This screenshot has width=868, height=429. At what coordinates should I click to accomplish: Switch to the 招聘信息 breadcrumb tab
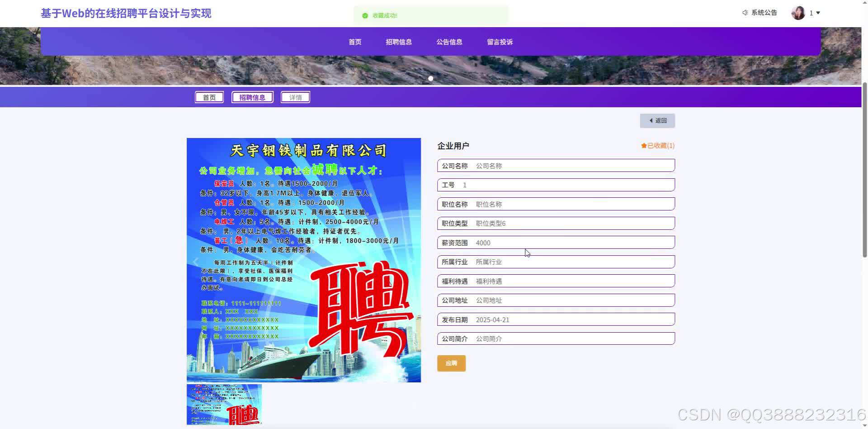(252, 97)
